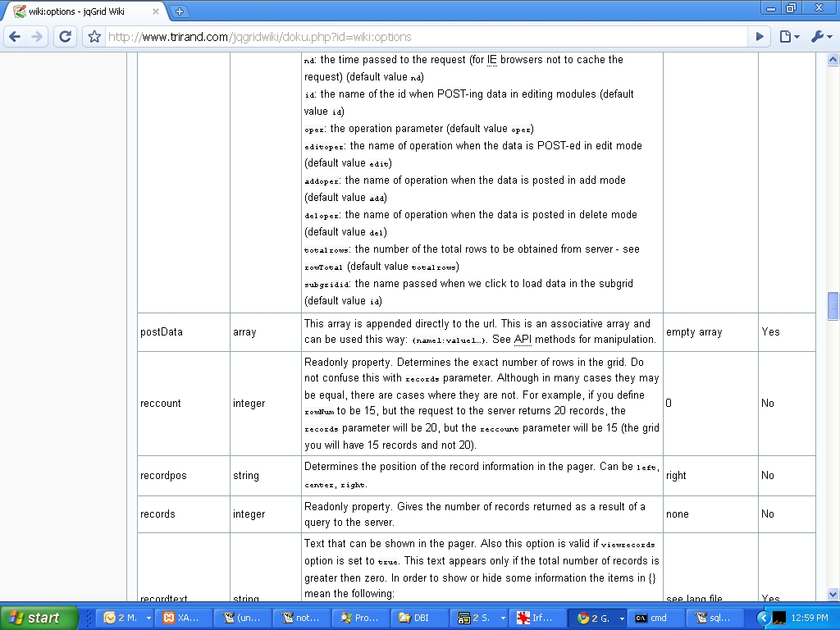
Task: Switch to the XAMPP taskbar window
Action: point(185,618)
